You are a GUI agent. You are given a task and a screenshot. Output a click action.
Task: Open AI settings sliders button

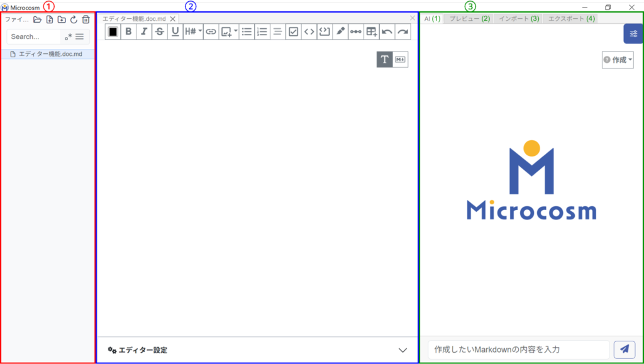pyautogui.click(x=633, y=34)
